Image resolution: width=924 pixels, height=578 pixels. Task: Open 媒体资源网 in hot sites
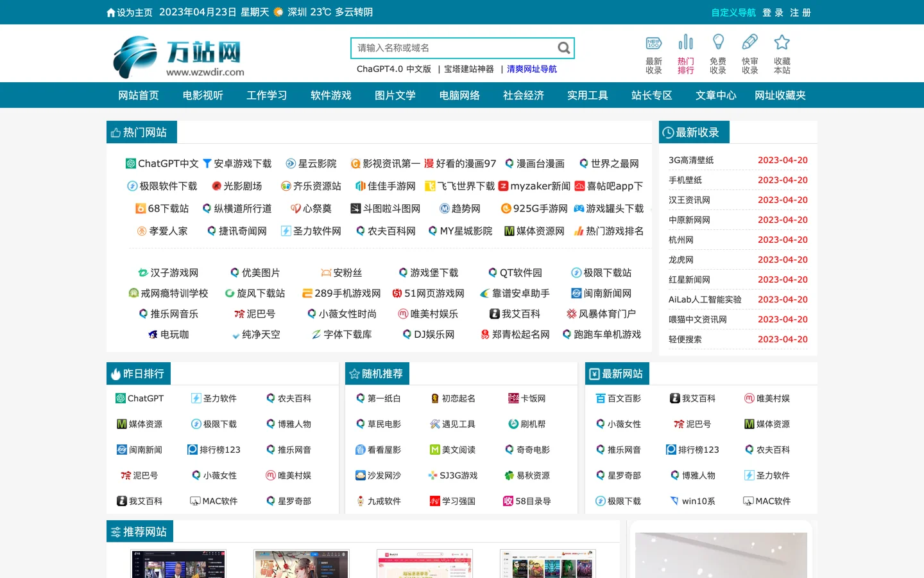pyautogui.click(x=535, y=231)
